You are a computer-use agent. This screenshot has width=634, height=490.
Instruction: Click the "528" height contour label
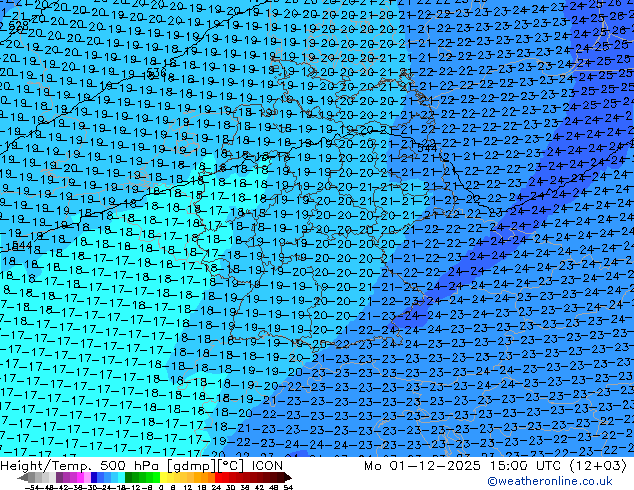coord(19,25)
